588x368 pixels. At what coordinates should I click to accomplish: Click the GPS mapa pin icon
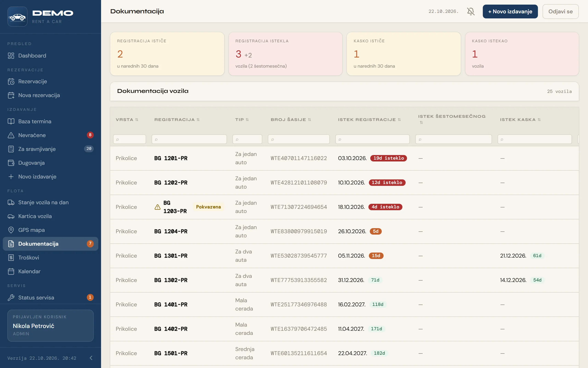[11, 230]
